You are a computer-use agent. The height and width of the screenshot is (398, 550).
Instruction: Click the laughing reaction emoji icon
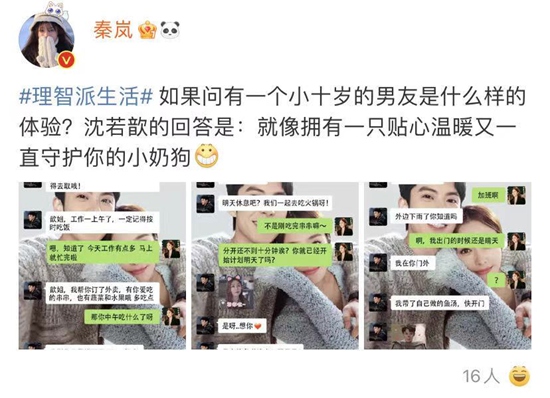(519, 376)
